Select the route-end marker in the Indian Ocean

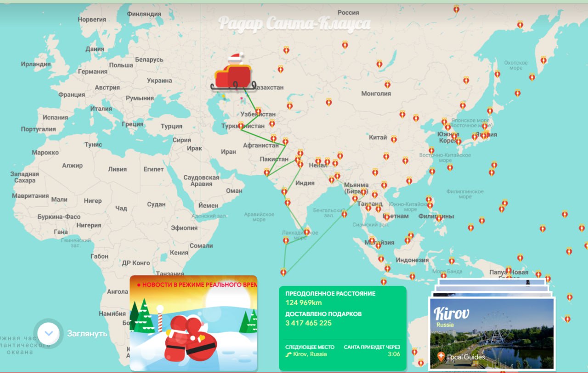tap(283, 272)
